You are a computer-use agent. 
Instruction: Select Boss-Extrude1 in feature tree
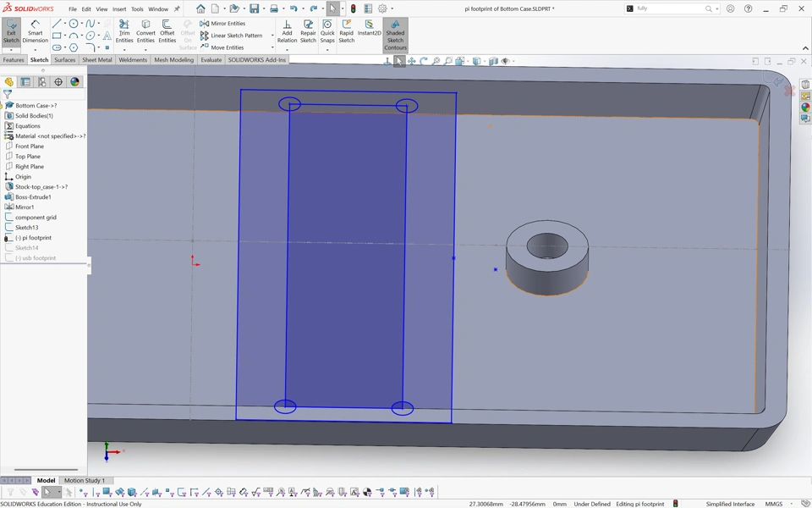(33, 197)
